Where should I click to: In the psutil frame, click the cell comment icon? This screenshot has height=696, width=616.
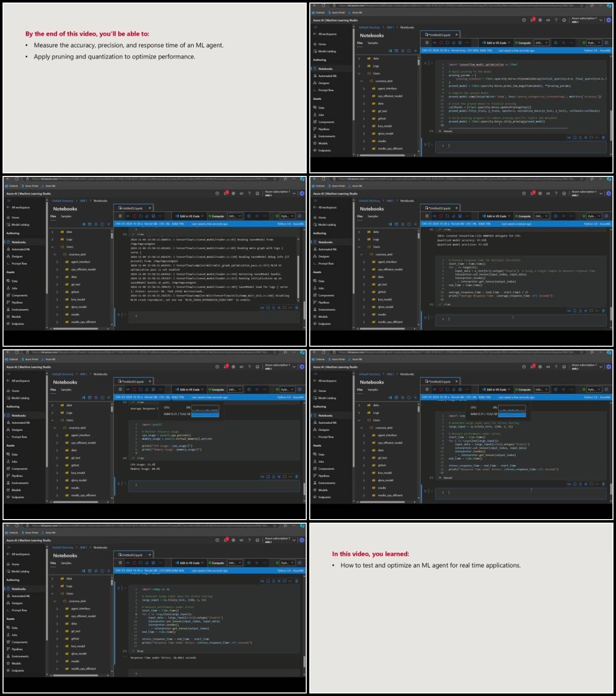pos(284,477)
